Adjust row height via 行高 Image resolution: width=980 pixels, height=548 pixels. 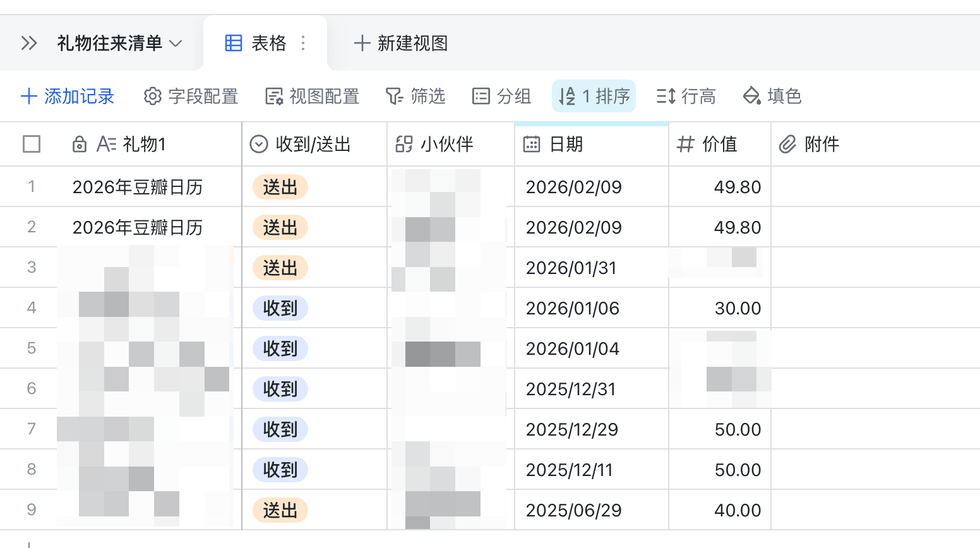coord(686,96)
